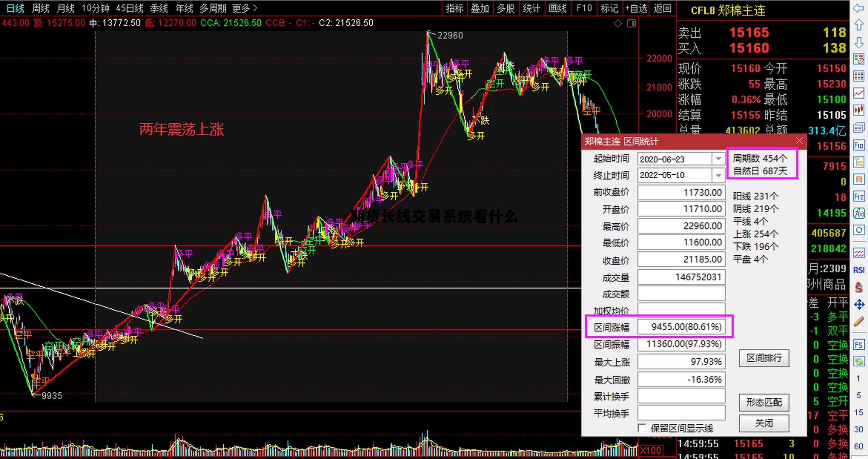Click 区间排行 button

[x=764, y=358]
